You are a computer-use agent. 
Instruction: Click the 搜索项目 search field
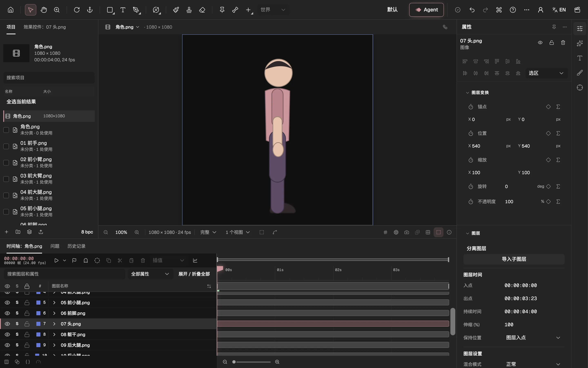click(x=49, y=78)
